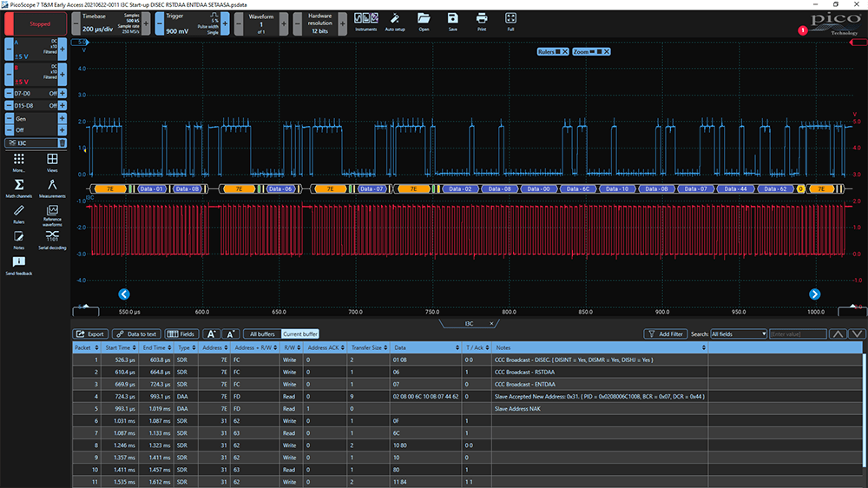Open the Notes tool
Image resolution: width=868 pixels, height=488 pixels.
19,241
